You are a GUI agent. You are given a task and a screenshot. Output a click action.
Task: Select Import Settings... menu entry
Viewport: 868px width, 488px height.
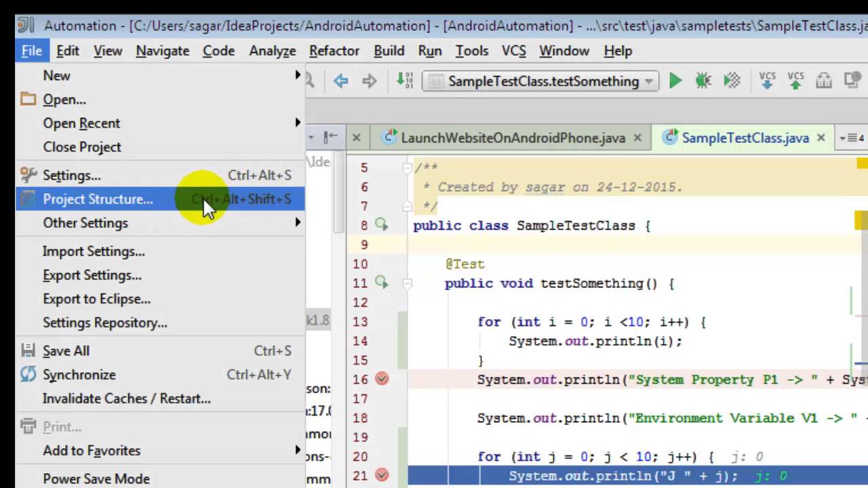point(160,251)
